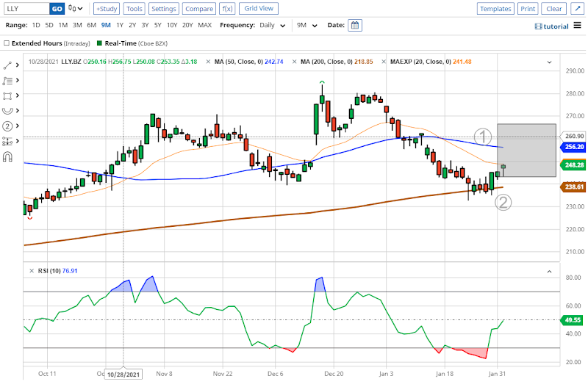Image resolution: width=588 pixels, height=387 pixels.
Task: Click the magnet snap tool icon
Action: point(8,156)
